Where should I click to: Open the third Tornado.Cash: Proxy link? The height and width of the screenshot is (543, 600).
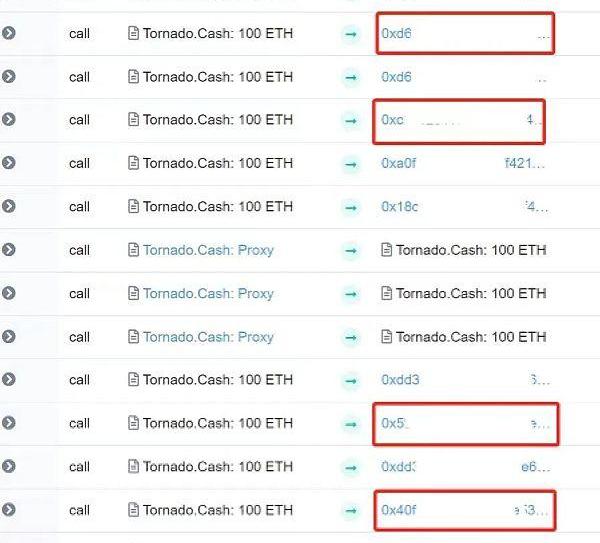point(208,337)
